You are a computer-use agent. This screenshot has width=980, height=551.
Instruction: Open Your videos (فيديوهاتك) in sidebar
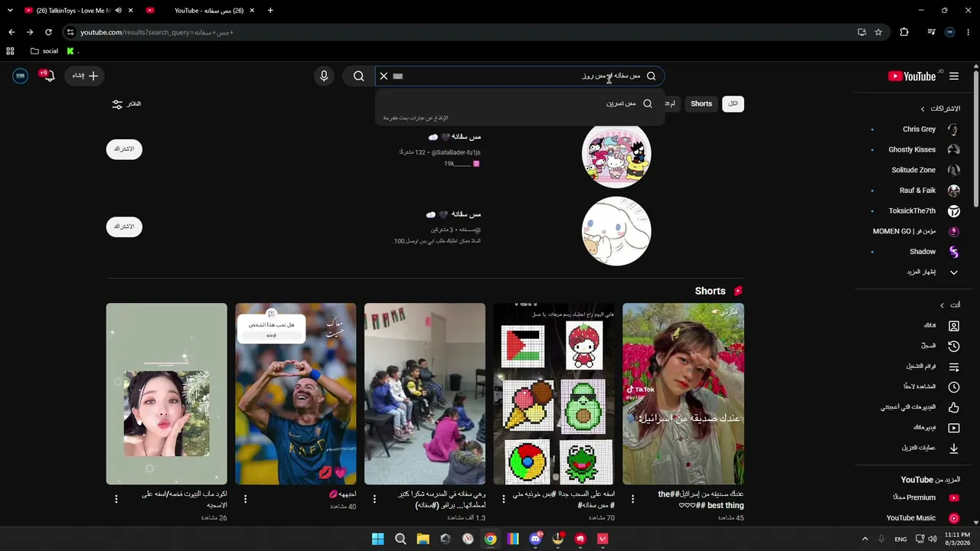[x=915, y=428]
